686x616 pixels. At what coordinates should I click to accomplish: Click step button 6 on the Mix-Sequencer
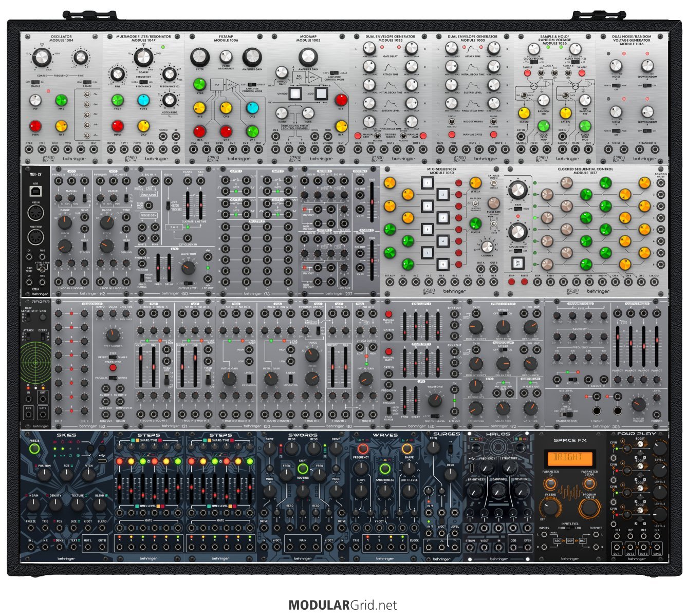(x=443, y=241)
